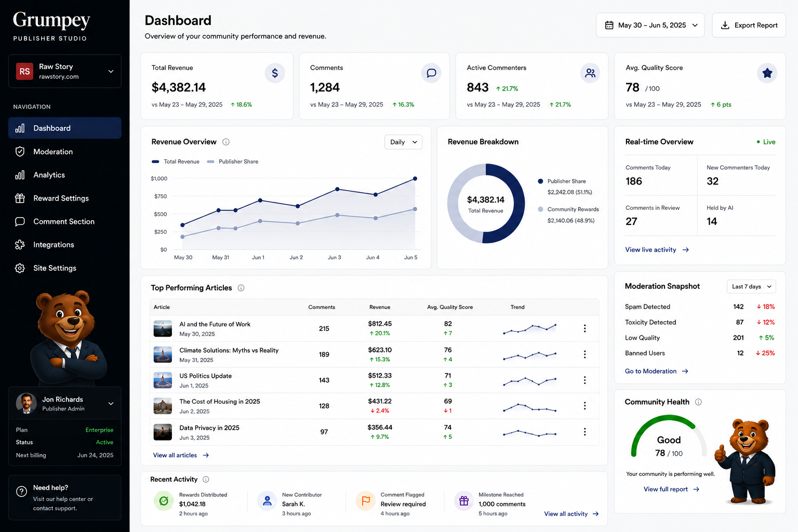Click the info icon beside Top Performing Articles
This screenshot has width=798, height=532.
tap(241, 288)
